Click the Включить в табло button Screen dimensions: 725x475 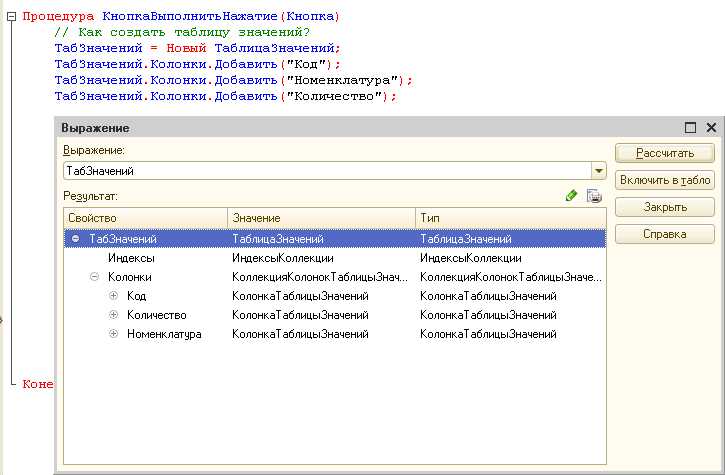point(665,180)
